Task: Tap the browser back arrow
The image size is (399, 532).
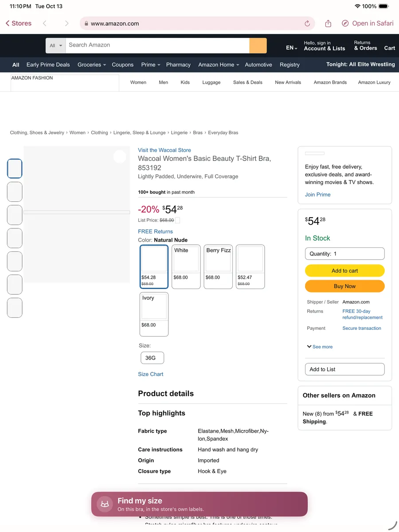Action: pos(44,23)
